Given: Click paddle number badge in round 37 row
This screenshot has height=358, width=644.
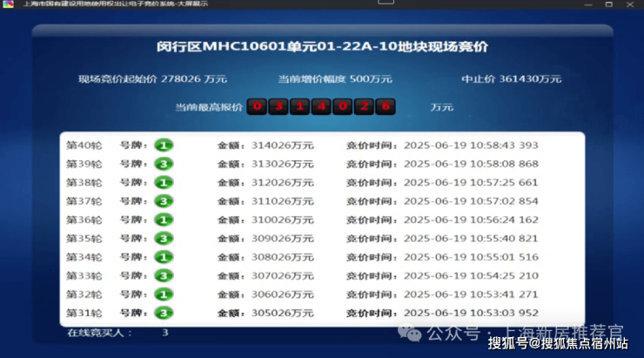Looking at the screenshot, I should click(164, 201).
